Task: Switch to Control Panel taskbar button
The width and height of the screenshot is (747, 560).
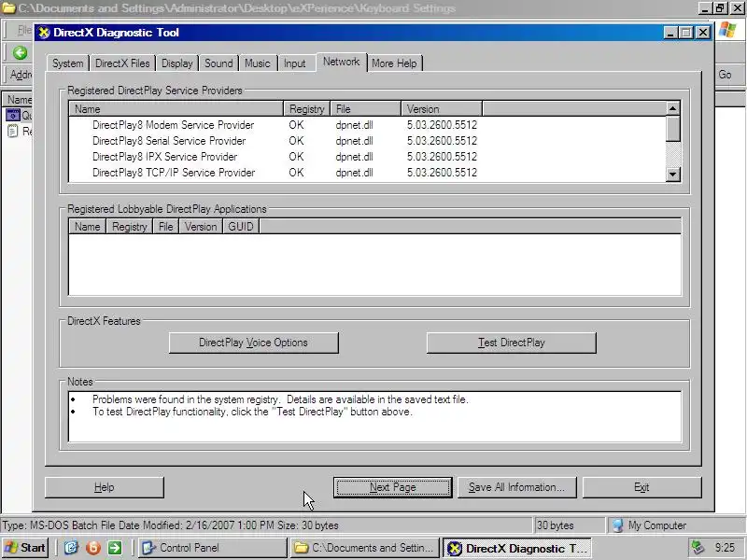Action: coord(213,548)
